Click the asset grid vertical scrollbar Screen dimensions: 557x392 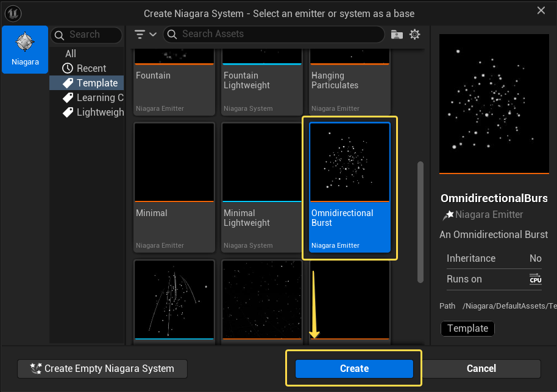tap(420, 222)
